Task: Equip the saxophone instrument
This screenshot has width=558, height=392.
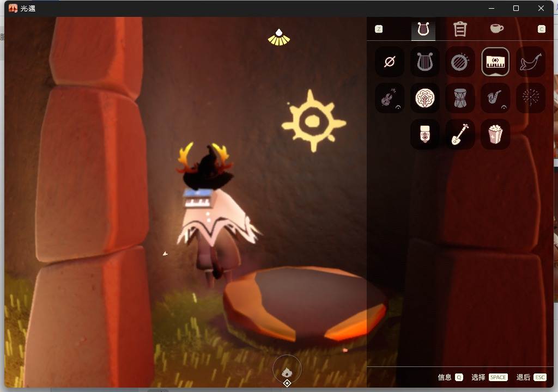Action: point(495,98)
